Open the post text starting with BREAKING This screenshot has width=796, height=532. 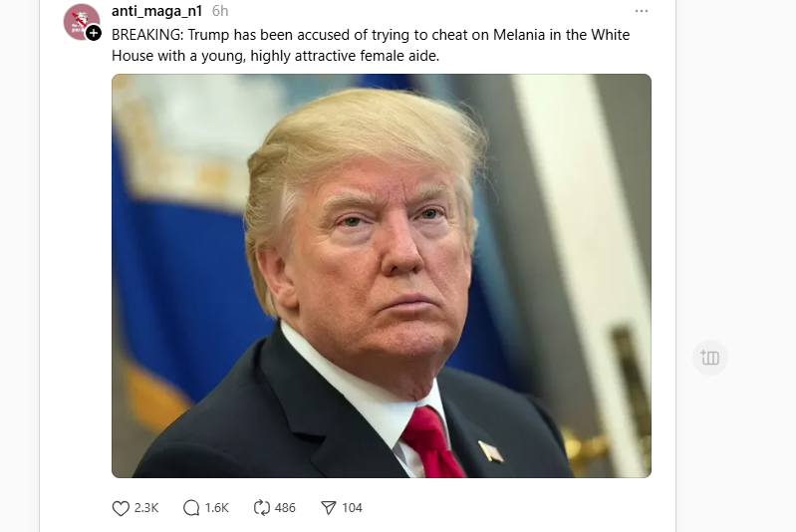[x=371, y=45]
